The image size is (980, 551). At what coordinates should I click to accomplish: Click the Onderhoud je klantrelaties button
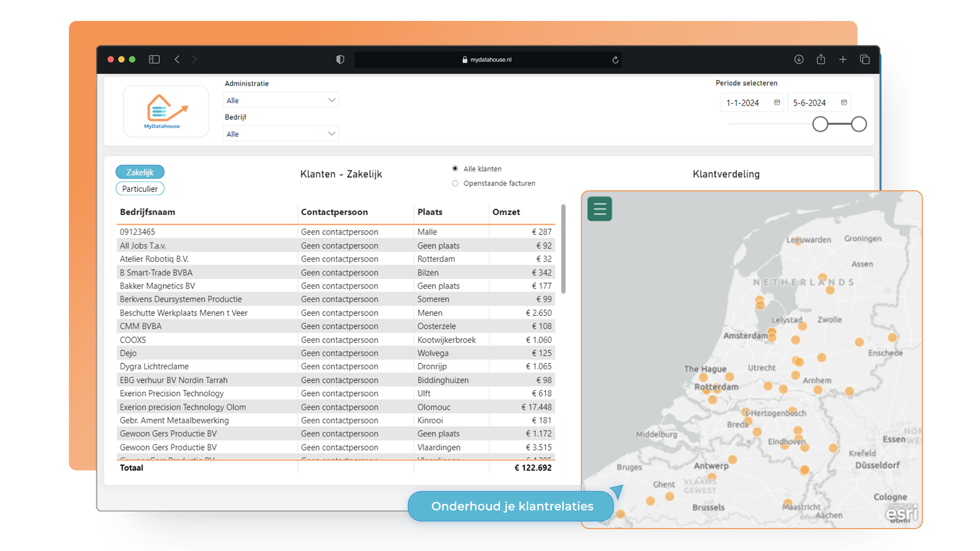[512, 506]
